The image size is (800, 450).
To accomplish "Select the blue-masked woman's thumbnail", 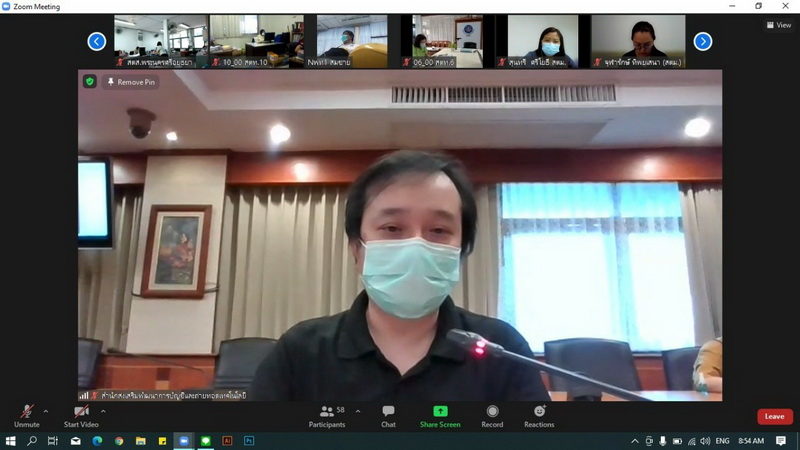I will pyautogui.click(x=543, y=41).
